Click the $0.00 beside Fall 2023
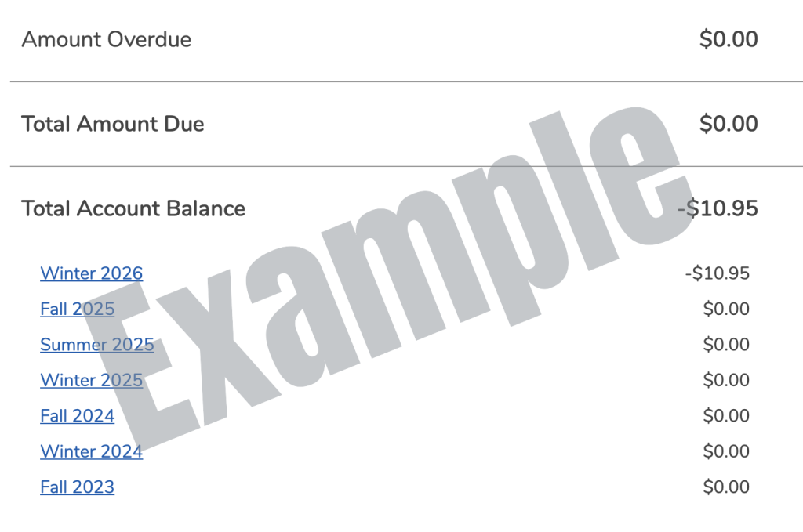Image resolution: width=803 pixels, height=532 pixels. pos(726,487)
